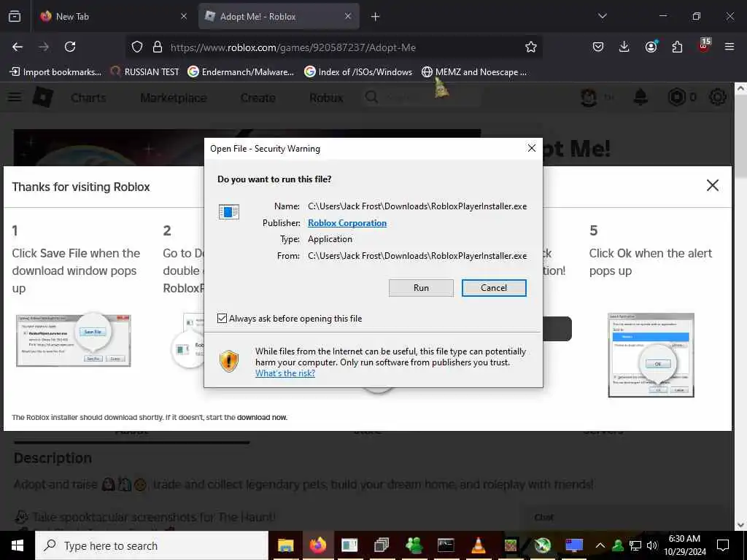Click the Roblox avatar profile icon
This screenshot has height=560, width=747.
click(589, 97)
